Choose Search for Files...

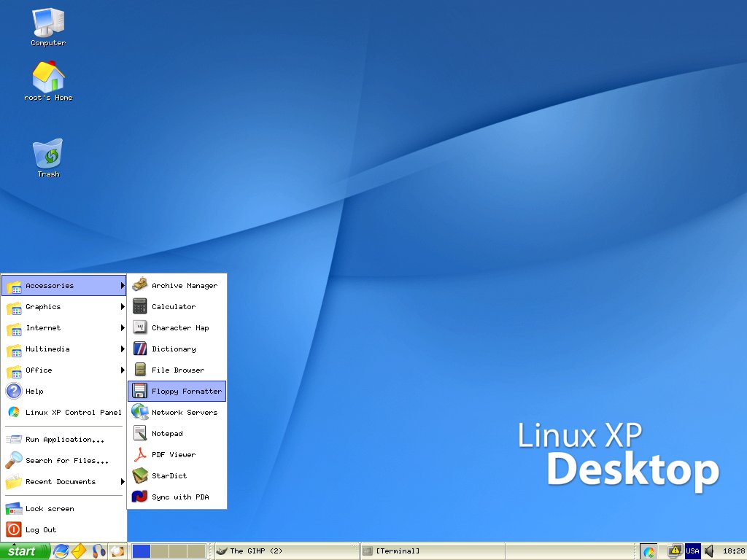point(64,461)
